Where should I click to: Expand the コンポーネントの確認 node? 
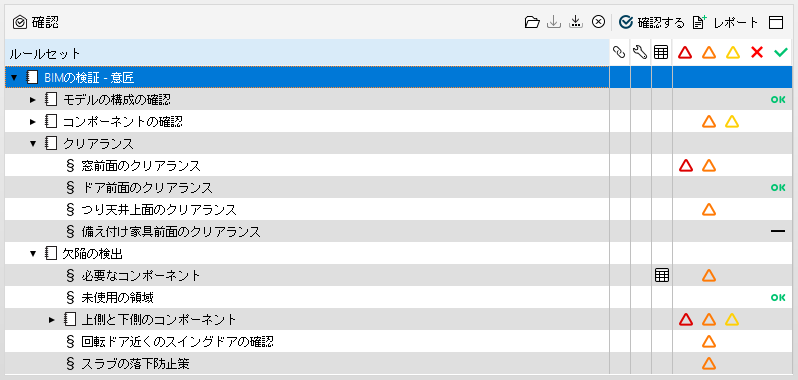(33, 122)
